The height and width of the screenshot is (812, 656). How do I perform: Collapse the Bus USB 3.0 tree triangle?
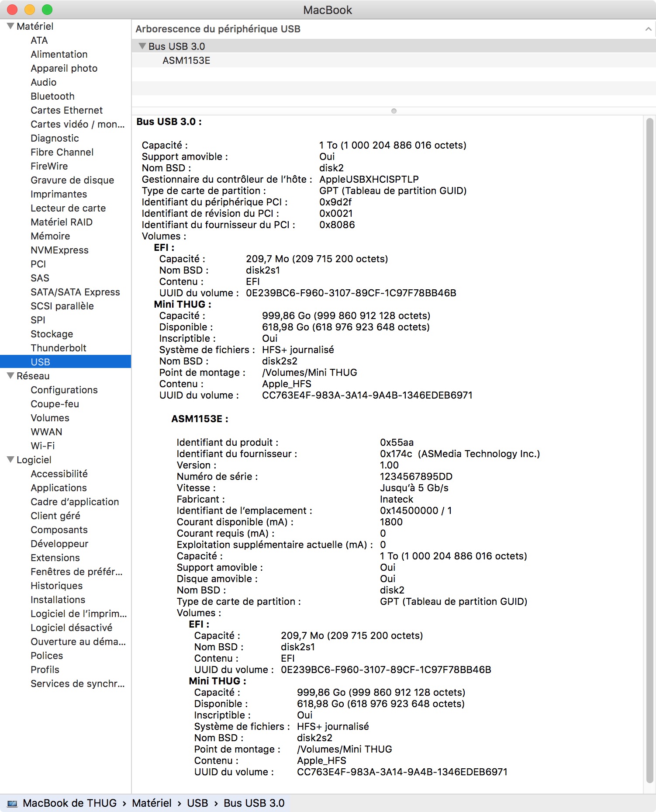(142, 46)
